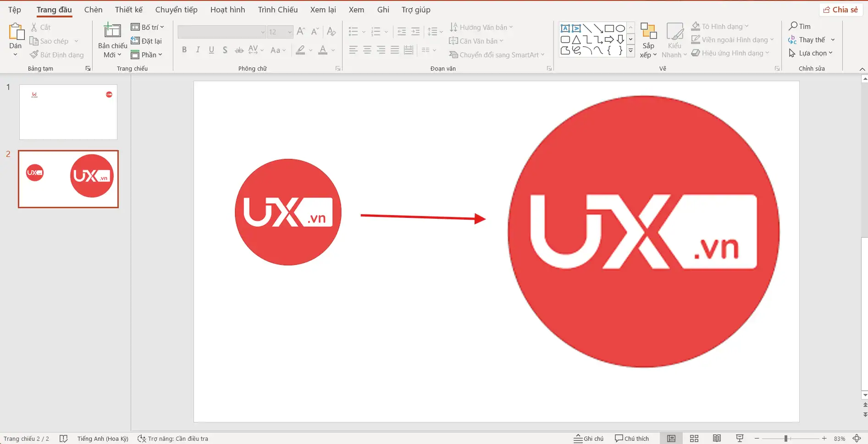Click the Dán (Paste) clipboard icon
Image resolution: width=868 pixels, height=444 pixels.
[16, 32]
